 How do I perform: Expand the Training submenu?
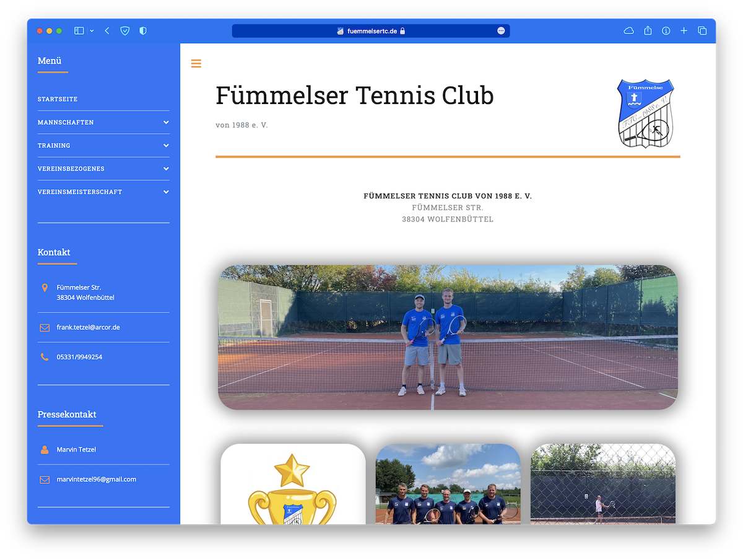166,145
